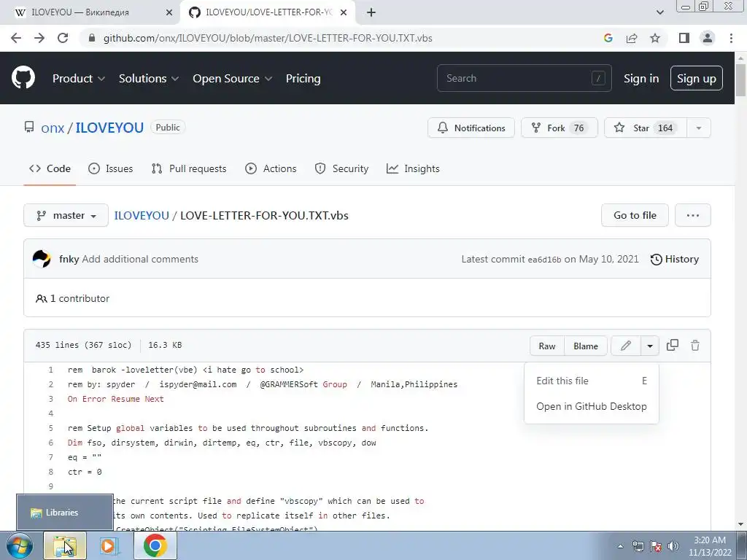Open Chrome three-dot menu

coord(731,38)
